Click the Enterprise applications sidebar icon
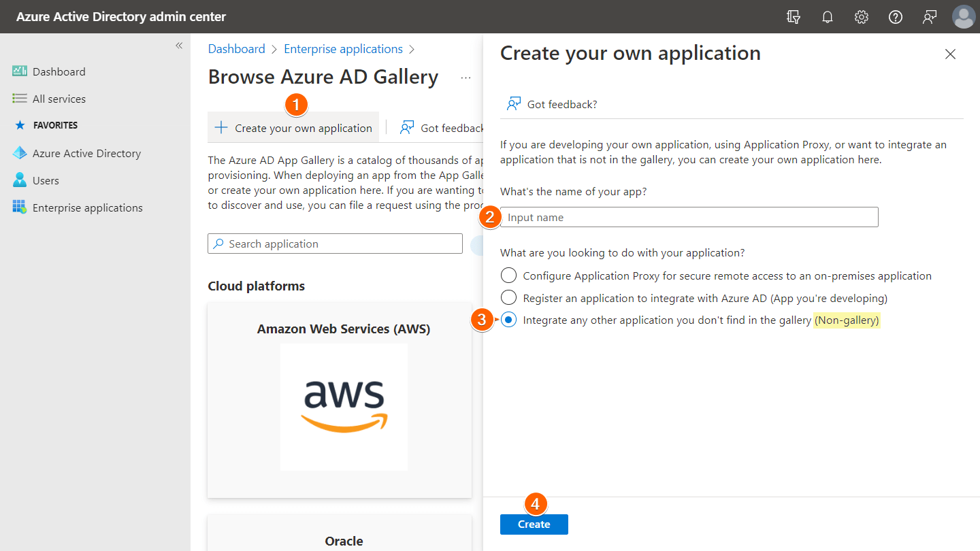 (x=20, y=207)
